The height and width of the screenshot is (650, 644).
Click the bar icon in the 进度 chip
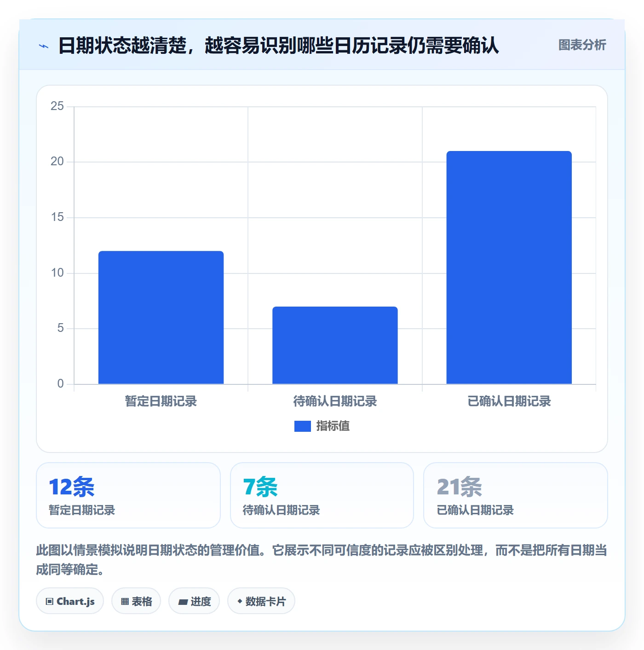pyautogui.click(x=183, y=602)
